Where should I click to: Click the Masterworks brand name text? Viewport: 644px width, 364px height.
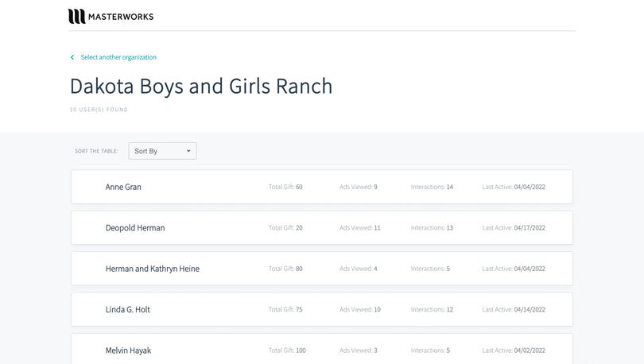pyautogui.click(x=122, y=17)
